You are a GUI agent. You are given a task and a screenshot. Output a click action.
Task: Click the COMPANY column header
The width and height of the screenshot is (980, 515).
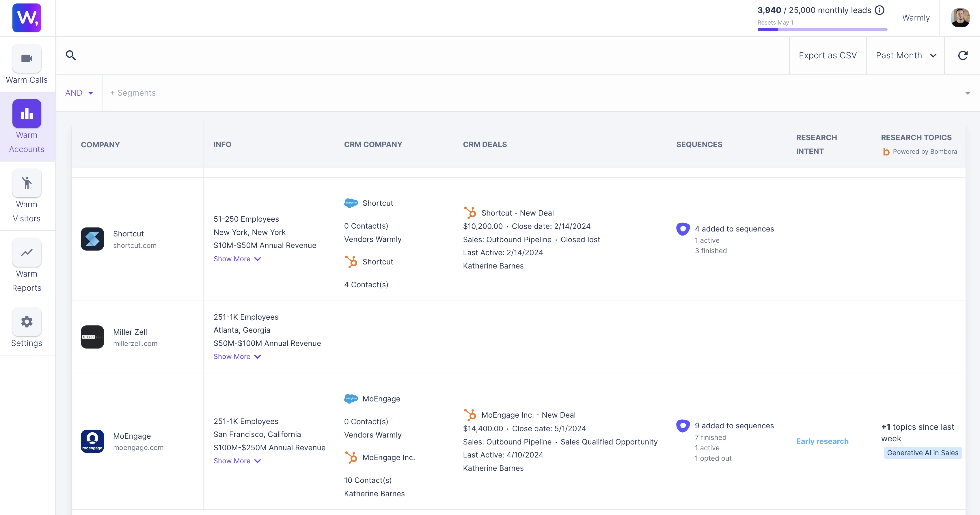click(x=100, y=145)
